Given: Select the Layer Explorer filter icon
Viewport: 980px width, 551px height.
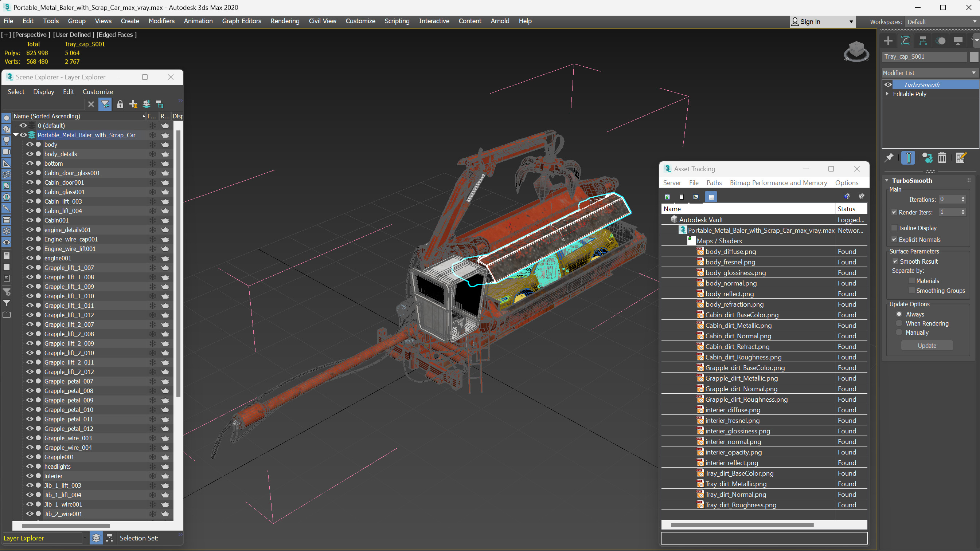Looking at the screenshot, I should pyautogui.click(x=105, y=104).
